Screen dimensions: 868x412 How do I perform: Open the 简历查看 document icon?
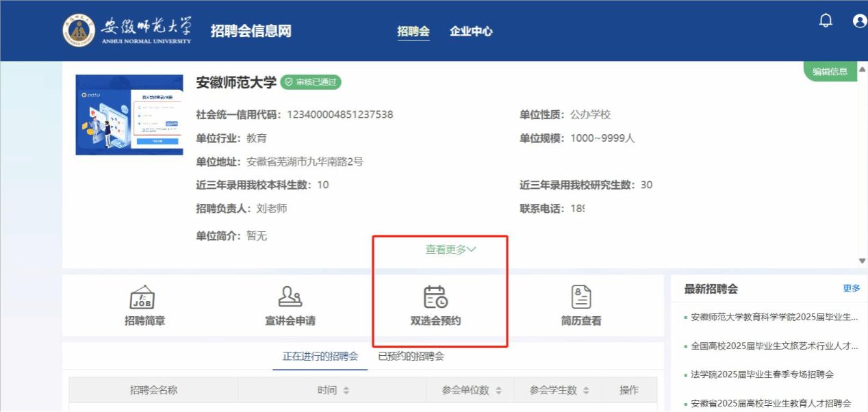581,296
